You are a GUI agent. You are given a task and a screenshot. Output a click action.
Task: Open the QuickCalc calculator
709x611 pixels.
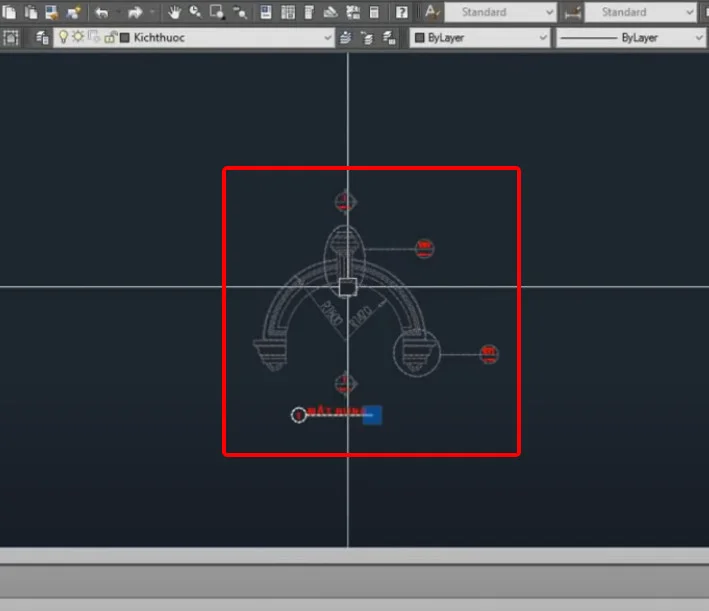(x=374, y=12)
